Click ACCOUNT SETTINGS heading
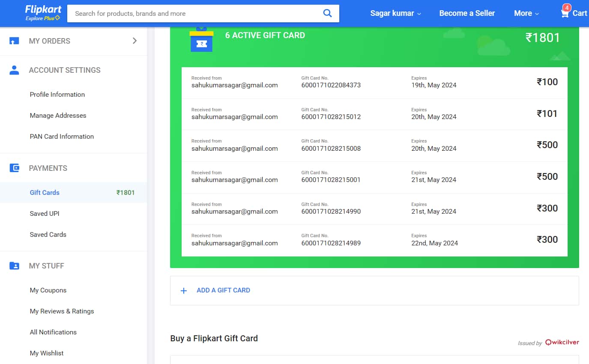Screen dimensions: 589x364 (x=65, y=70)
